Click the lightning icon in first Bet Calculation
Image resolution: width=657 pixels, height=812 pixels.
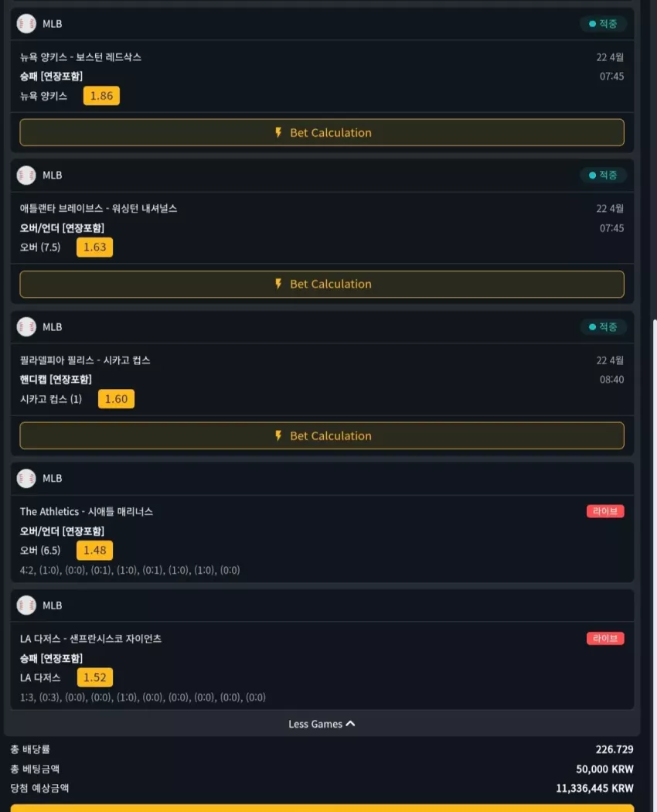point(278,132)
